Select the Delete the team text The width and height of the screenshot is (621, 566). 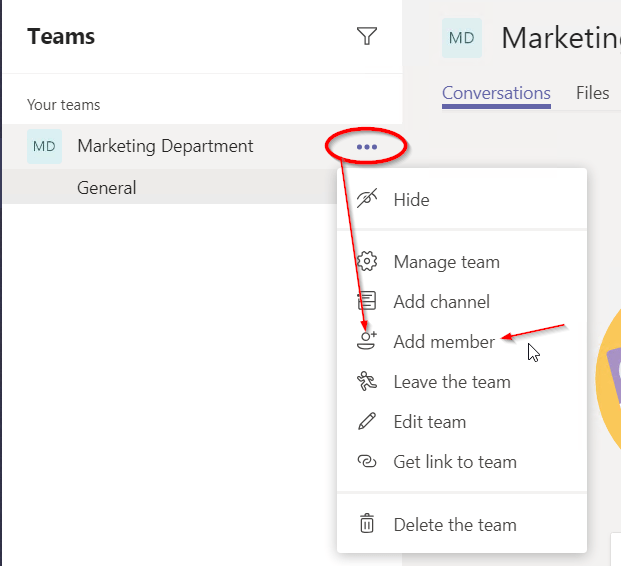pyautogui.click(x=455, y=524)
